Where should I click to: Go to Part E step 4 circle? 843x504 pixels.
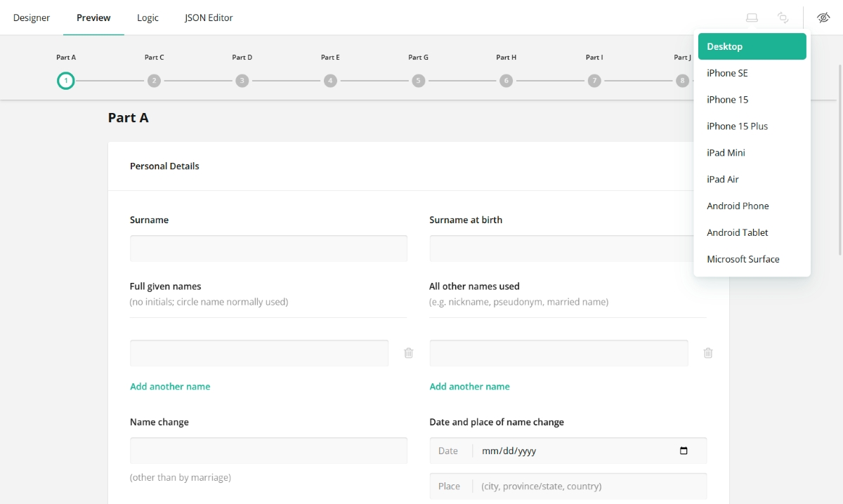(x=330, y=81)
